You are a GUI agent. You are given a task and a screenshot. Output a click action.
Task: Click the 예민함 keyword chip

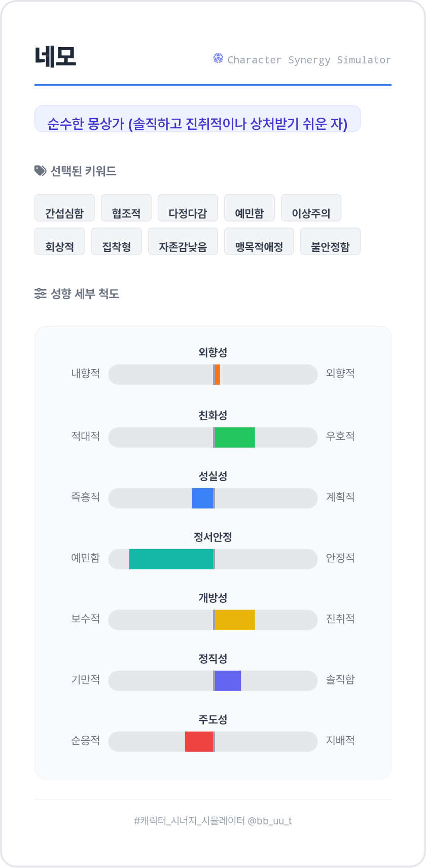click(x=250, y=208)
